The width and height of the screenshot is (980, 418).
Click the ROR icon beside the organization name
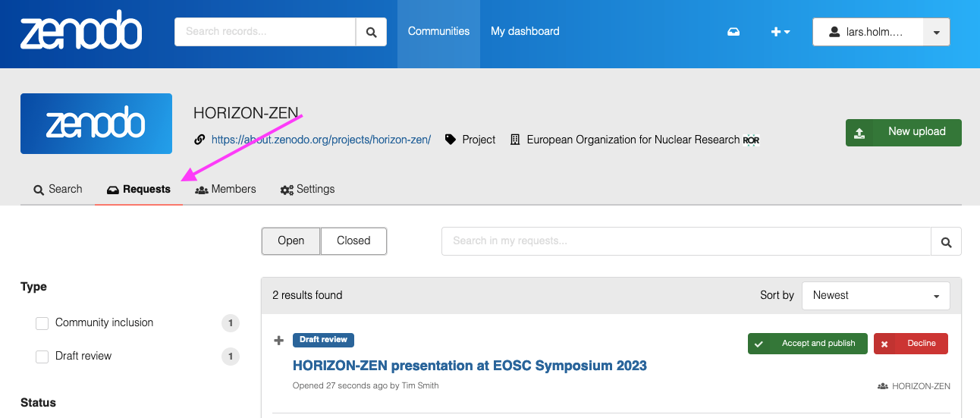point(751,140)
